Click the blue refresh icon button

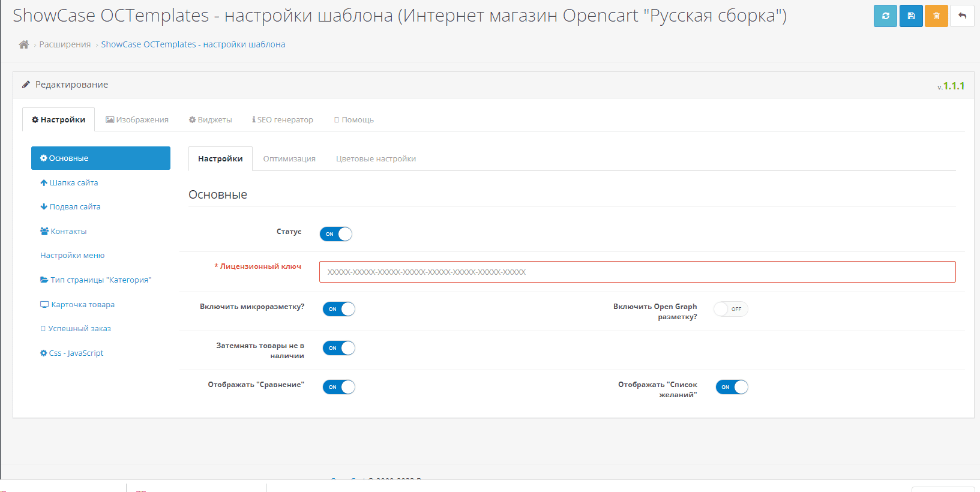click(885, 16)
